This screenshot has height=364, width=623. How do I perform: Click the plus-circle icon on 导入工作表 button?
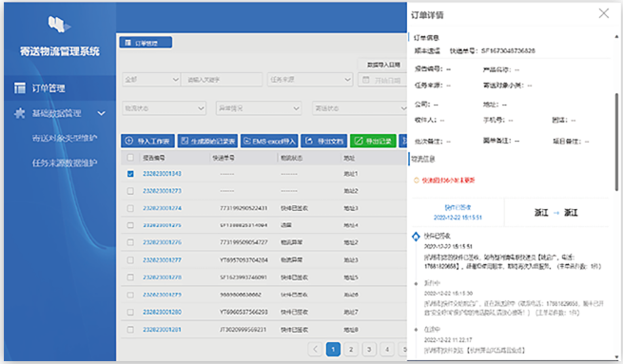pos(129,141)
